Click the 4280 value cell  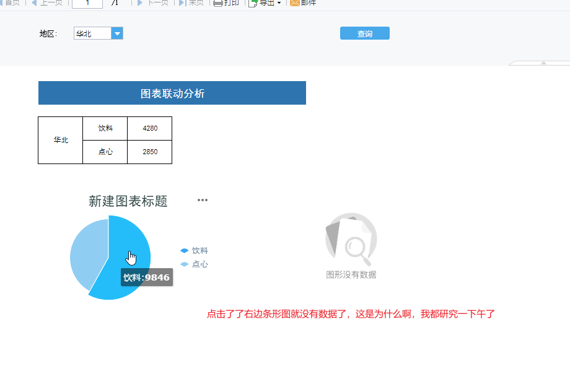150,128
